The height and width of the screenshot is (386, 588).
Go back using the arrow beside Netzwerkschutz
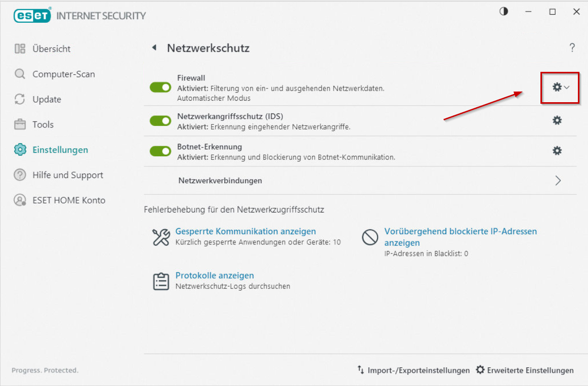tap(154, 48)
